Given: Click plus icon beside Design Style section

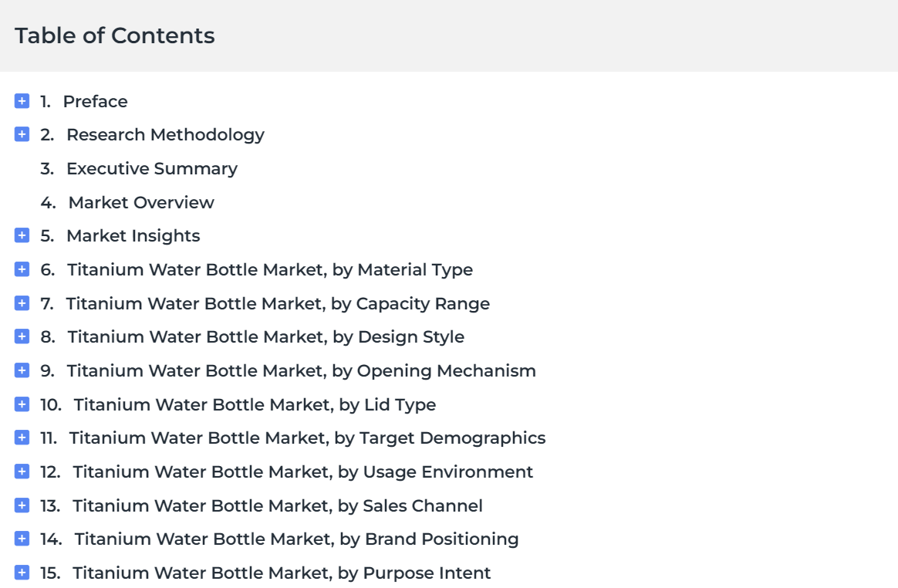Looking at the screenshot, I should [22, 336].
